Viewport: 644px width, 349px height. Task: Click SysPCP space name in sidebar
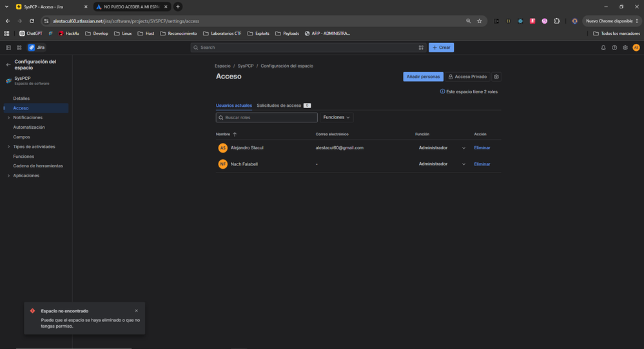click(22, 79)
